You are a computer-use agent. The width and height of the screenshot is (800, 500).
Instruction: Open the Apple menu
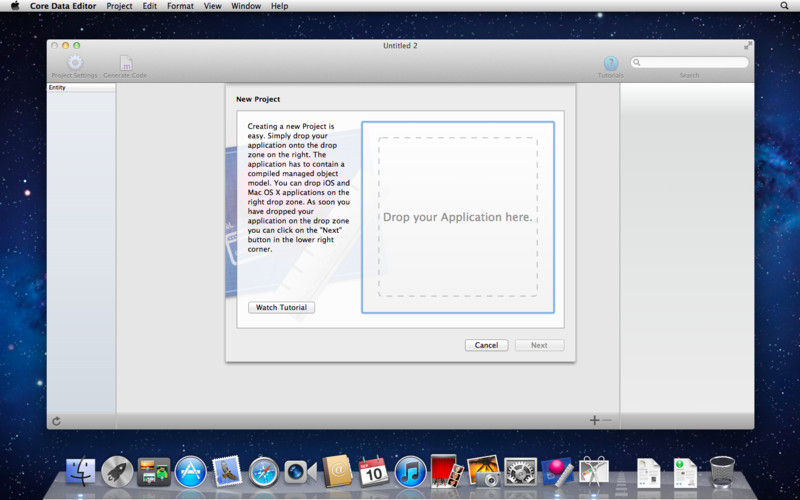click(x=15, y=6)
